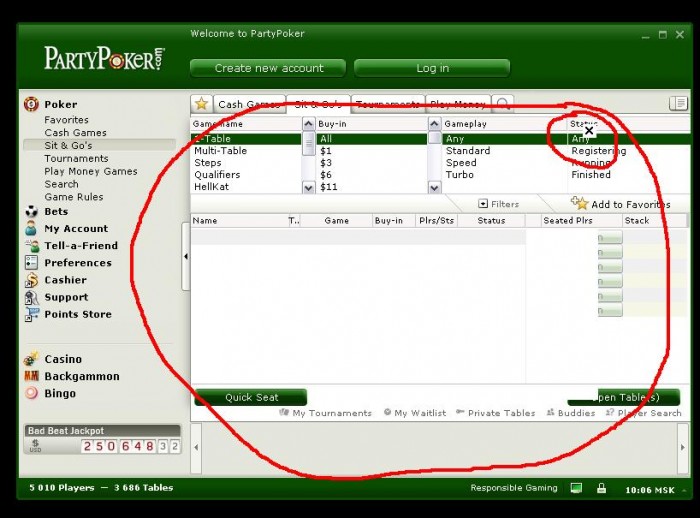
Task: Select Standard gameplay option
Action: click(x=468, y=150)
